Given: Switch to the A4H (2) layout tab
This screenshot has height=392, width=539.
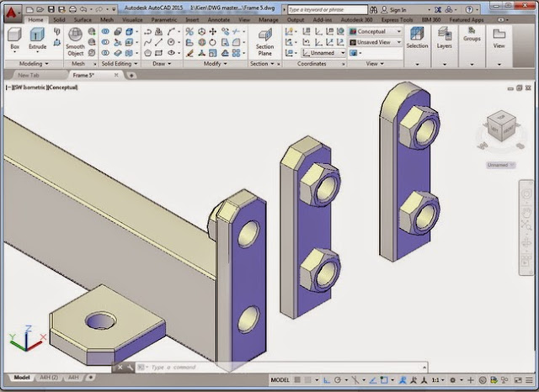Looking at the screenshot, I should (49, 378).
